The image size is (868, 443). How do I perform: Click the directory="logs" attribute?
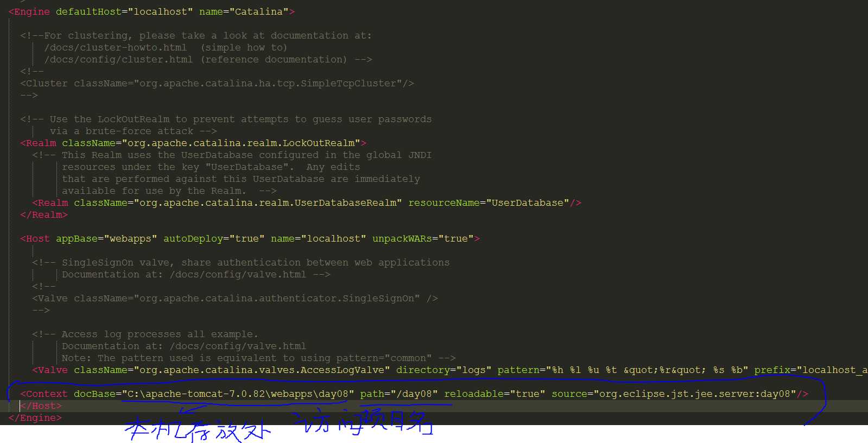[x=444, y=370]
